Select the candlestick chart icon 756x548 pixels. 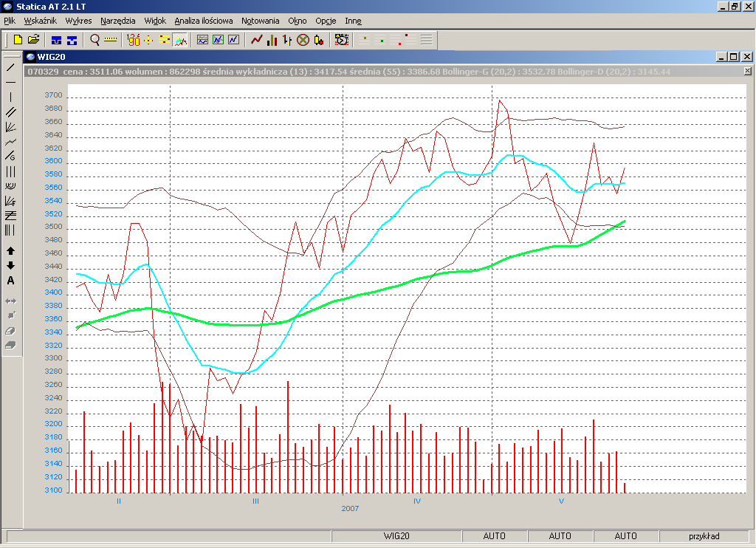(x=318, y=40)
